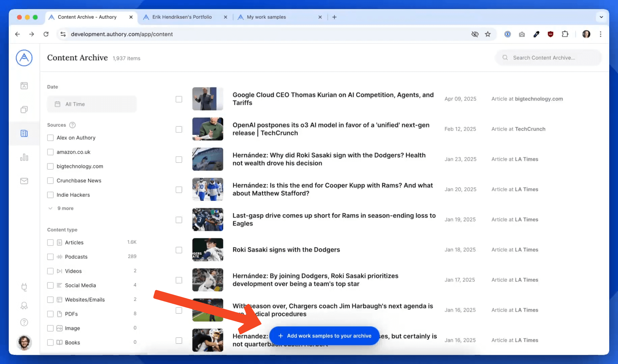The width and height of the screenshot is (618, 364).
Task: Open the All Time date filter
Action: point(92,104)
